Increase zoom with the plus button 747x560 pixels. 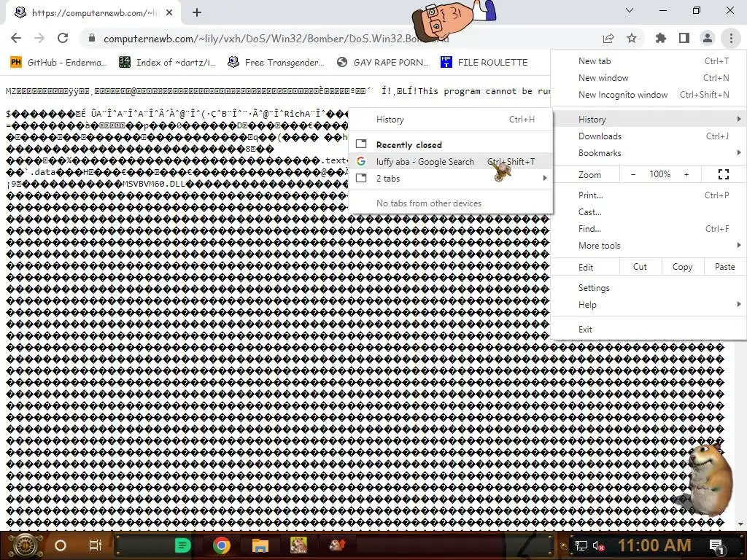pyautogui.click(x=686, y=175)
